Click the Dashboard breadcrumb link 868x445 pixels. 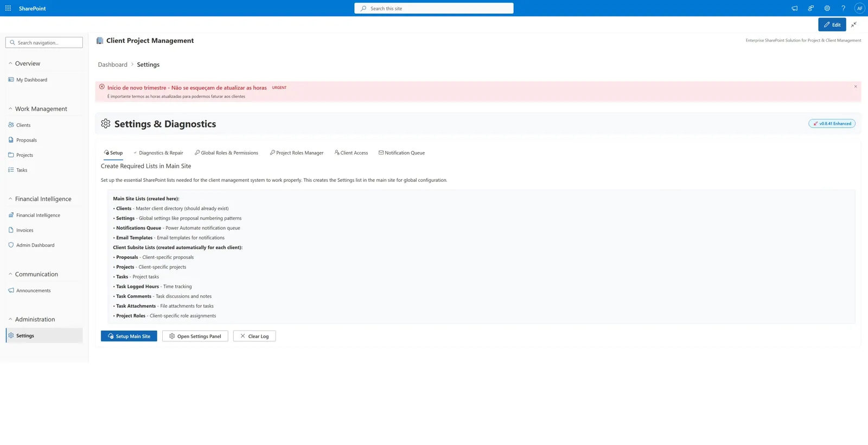click(112, 65)
